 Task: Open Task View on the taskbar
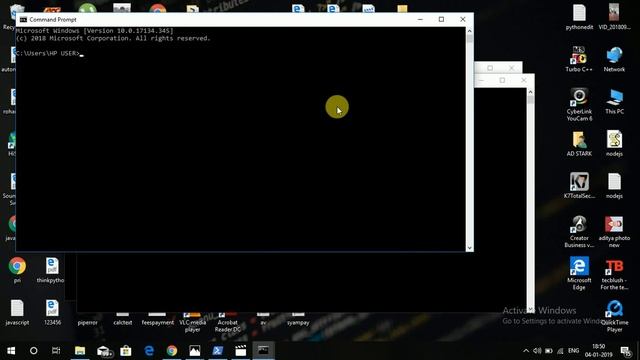pyautogui.click(x=56, y=351)
